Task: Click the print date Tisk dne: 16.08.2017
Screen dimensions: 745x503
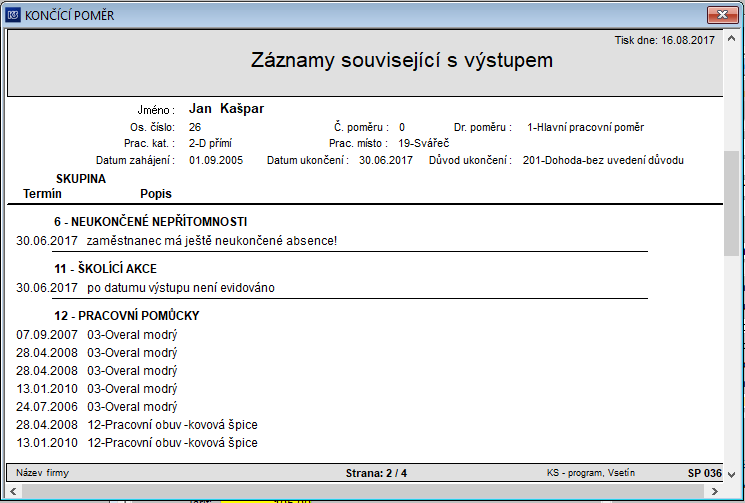Action: pos(664,40)
